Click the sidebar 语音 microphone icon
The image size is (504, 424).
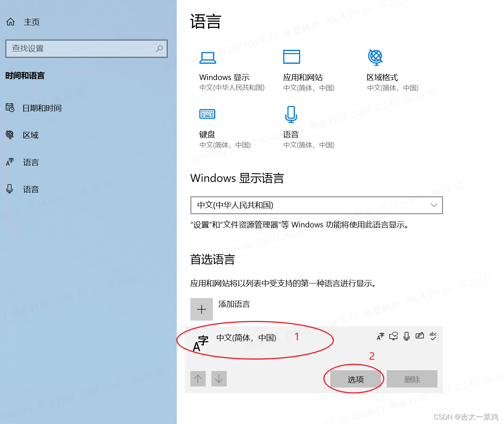click(x=10, y=189)
